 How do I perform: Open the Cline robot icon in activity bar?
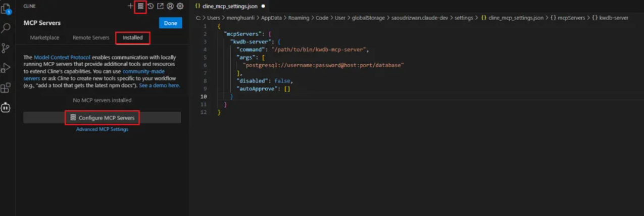pos(6,107)
